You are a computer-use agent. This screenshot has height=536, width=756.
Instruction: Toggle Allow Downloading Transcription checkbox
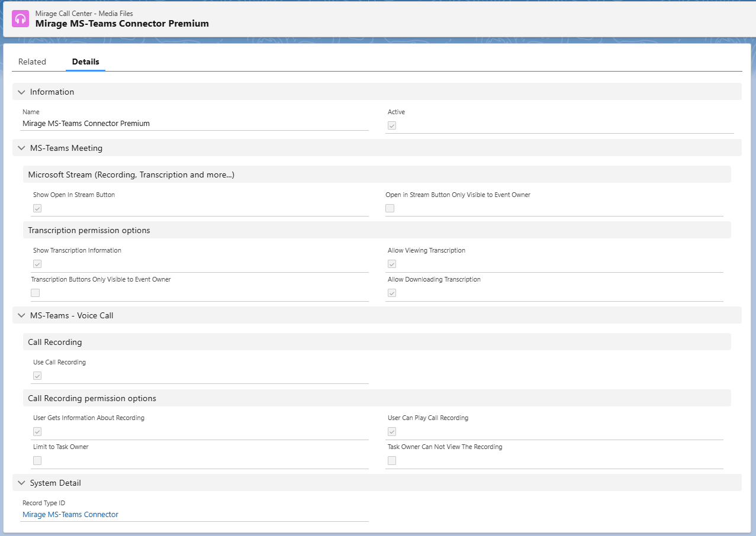(x=392, y=293)
